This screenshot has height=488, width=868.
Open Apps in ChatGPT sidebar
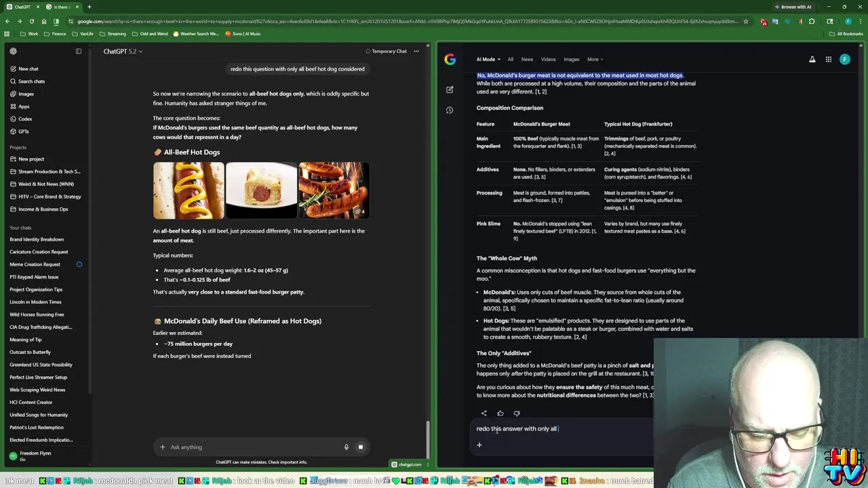19,106
